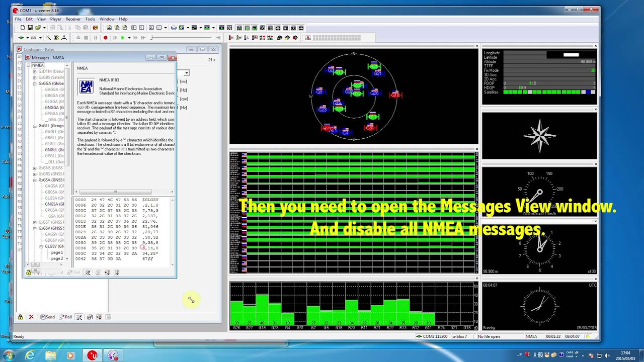Expand the GxGST tree node
Viewport: 644px width, 362px height.
pos(35,222)
